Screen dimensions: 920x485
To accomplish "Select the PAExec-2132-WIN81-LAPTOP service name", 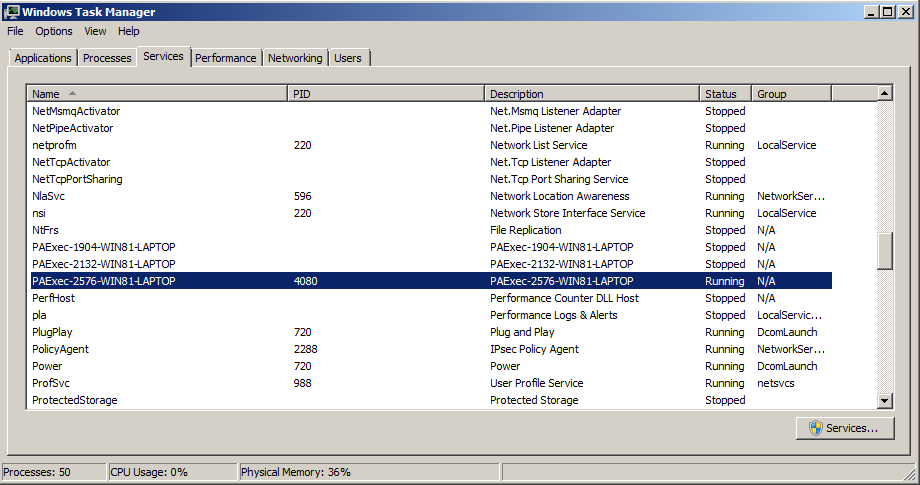I will (x=104, y=264).
